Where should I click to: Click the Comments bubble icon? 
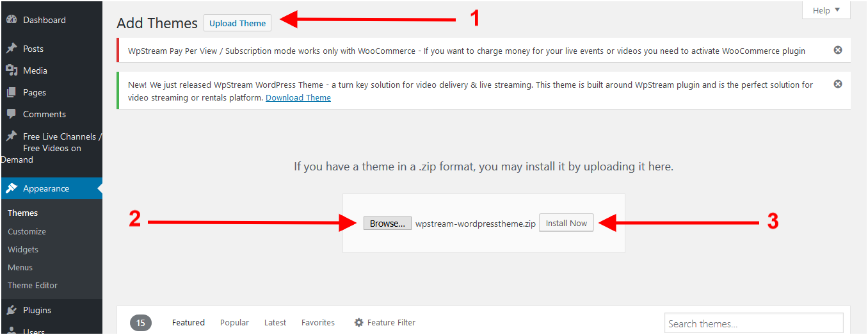pyautogui.click(x=12, y=114)
